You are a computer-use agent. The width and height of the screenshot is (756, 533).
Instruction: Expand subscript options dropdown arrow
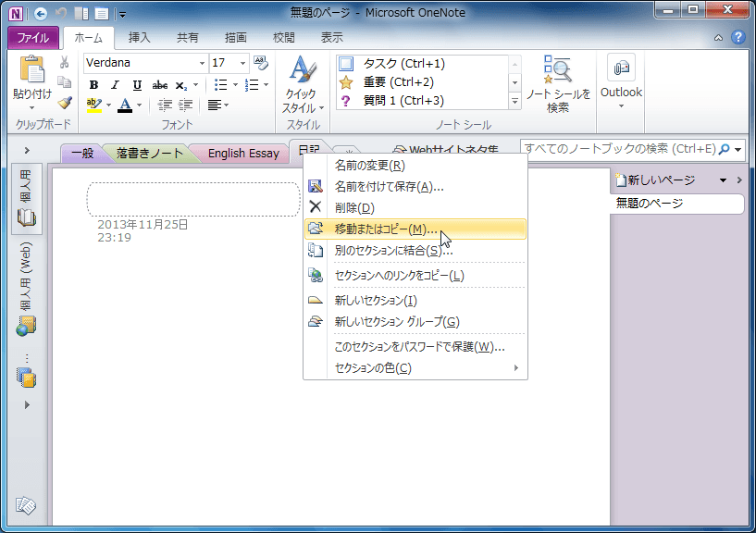pos(195,85)
